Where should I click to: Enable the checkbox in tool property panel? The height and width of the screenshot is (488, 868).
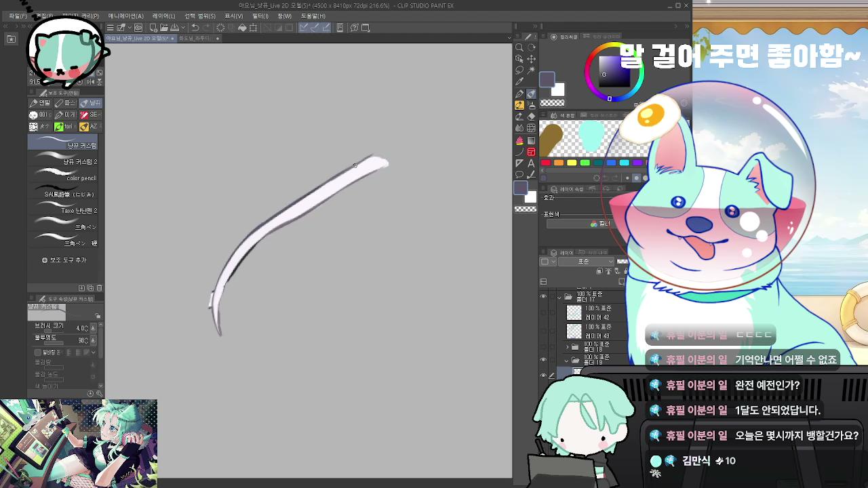coord(38,352)
